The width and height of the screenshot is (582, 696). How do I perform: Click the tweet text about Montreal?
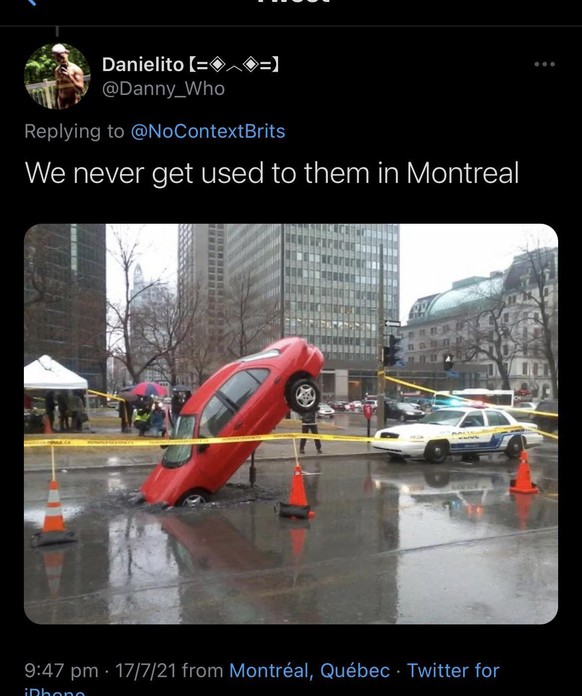click(x=272, y=173)
